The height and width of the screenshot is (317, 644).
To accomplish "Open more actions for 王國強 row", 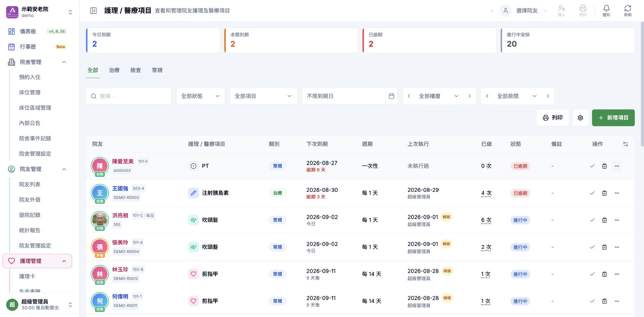I will (617, 193).
